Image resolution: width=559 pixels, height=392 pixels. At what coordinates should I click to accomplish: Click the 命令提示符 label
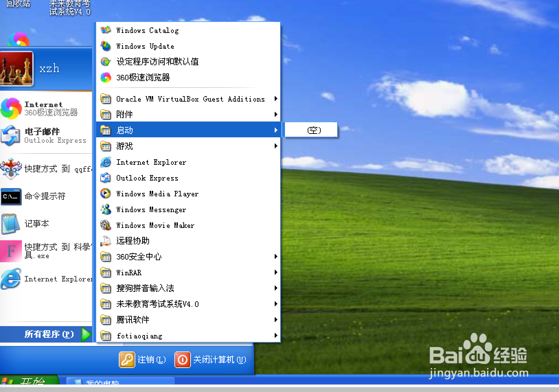45,196
